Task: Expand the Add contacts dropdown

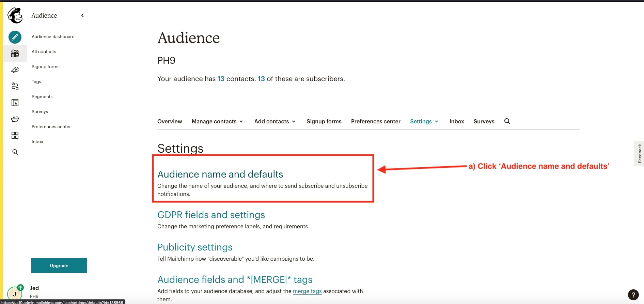Action: click(275, 121)
